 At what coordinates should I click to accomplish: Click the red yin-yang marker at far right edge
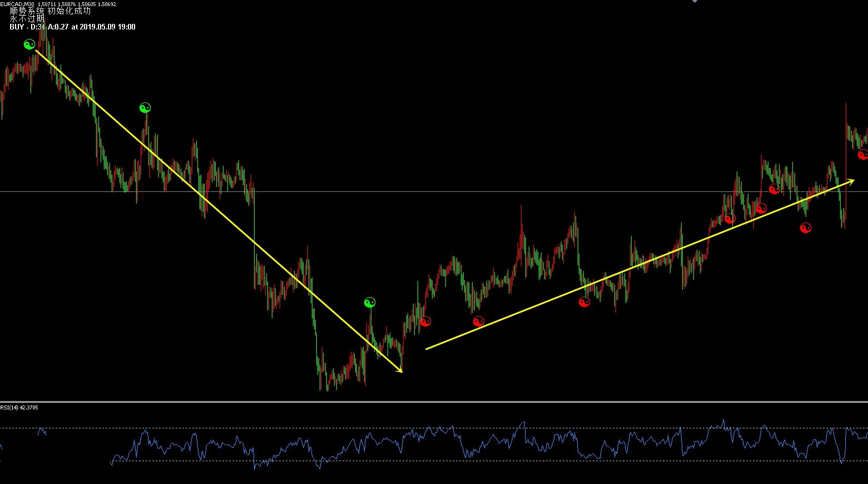tap(863, 155)
